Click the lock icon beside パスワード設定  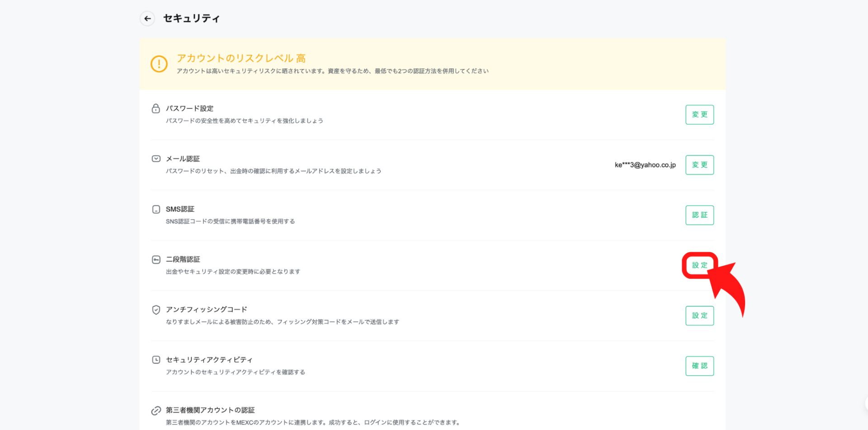click(156, 108)
